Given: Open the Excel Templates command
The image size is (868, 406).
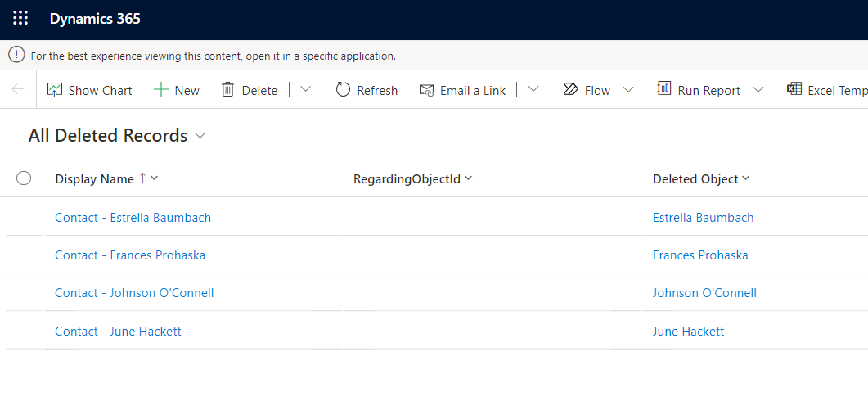Looking at the screenshot, I should (826, 90).
